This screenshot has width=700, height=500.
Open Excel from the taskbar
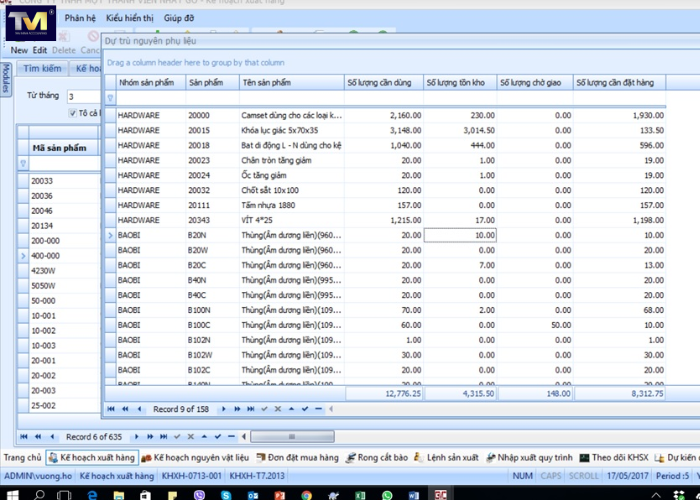tap(360, 494)
